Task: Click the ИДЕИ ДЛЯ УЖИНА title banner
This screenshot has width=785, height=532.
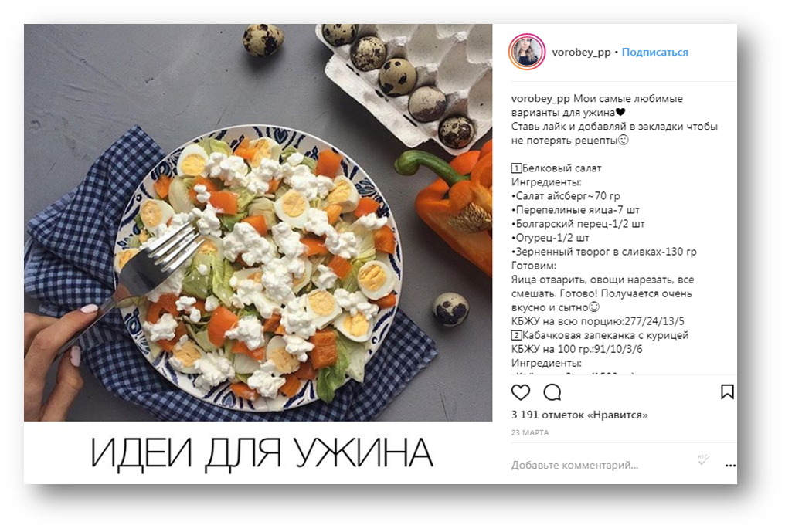Action: (x=261, y=453)
